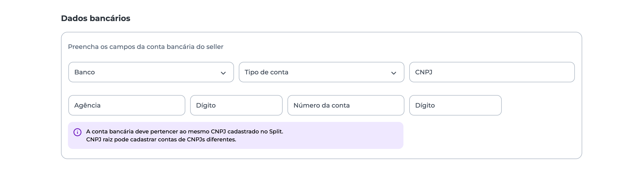Click the info icon in the purple notice

77,132
